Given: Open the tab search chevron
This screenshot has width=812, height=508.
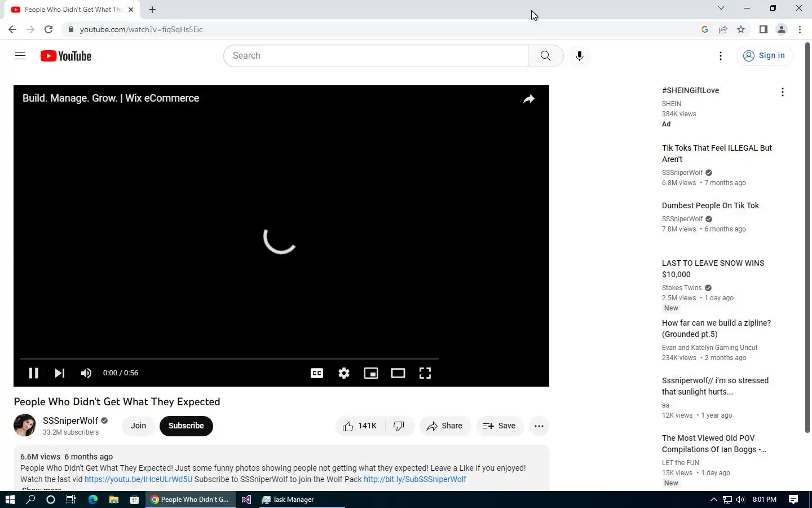Looking at the screenshot, I should coord(721,8).
